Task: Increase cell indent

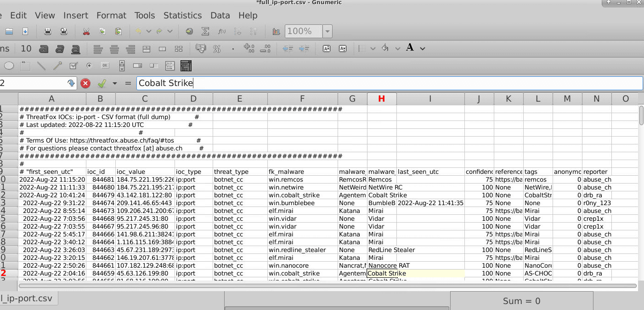Action: (x=304, y=48)
